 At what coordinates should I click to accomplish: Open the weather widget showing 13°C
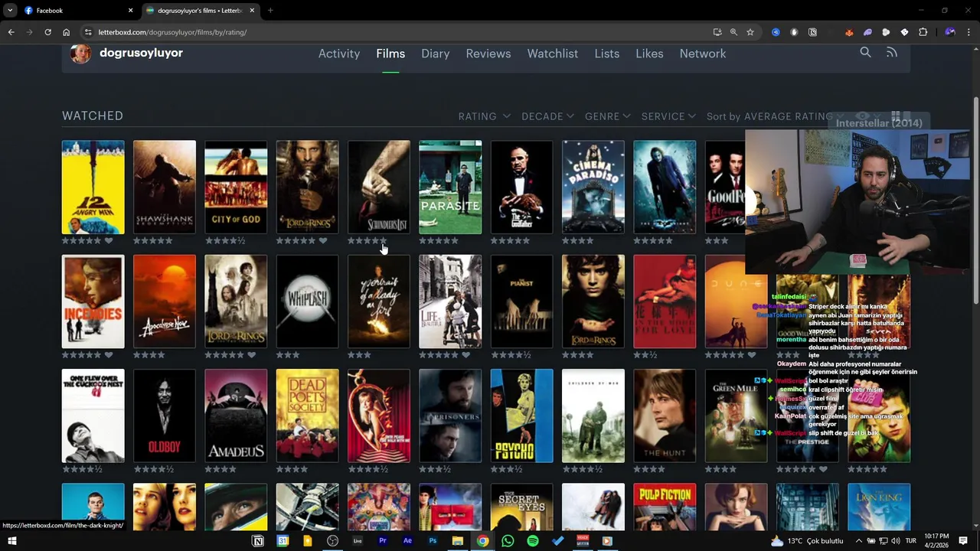click(x=807, y=541)
